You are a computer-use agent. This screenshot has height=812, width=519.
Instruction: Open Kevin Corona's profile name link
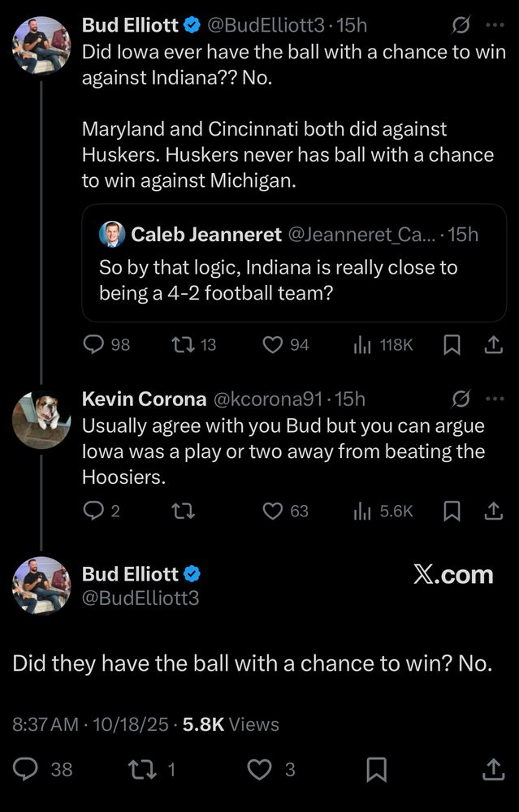click(144, 399)
